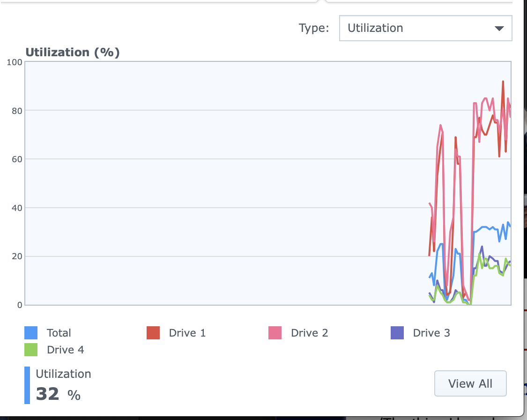Toggle the red Drive 1 legend swatch
The image size is (527, 420).
pos(153,333)
